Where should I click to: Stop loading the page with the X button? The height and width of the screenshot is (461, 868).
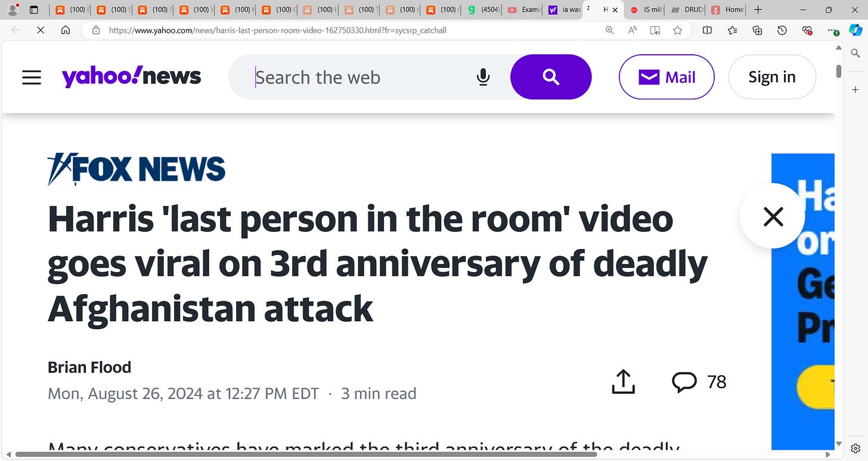(41, 30)
